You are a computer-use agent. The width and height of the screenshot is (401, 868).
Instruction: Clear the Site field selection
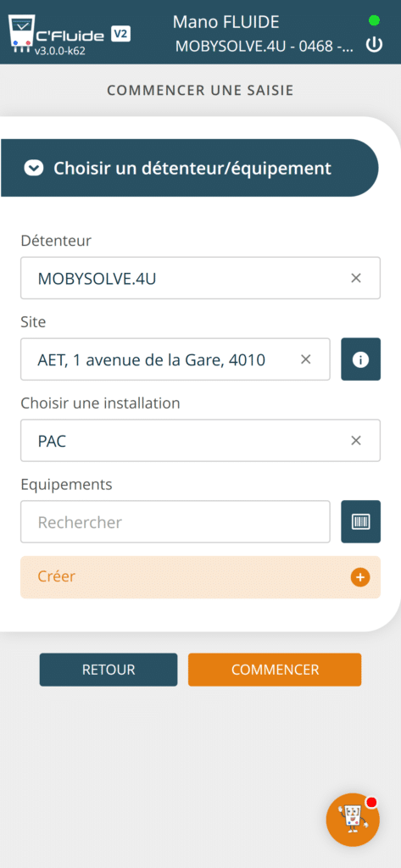point(306,359)
